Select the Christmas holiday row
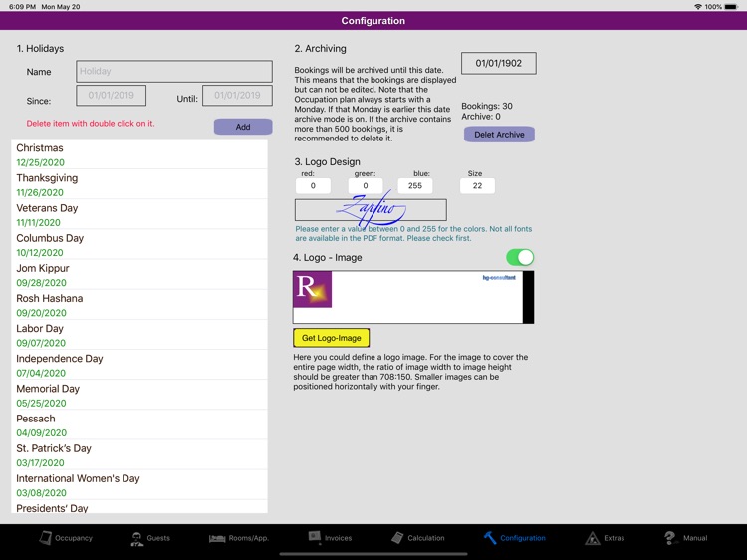747x560 pixels. click(x=139, y=153)
